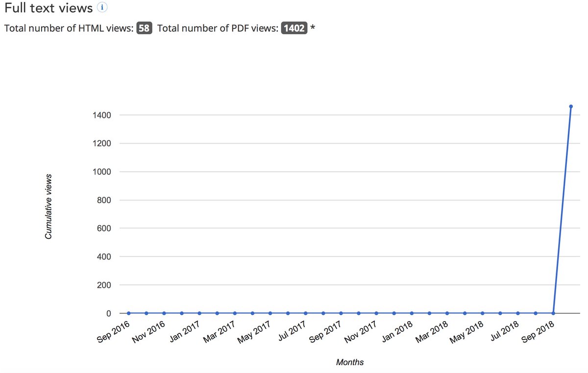Open the Full text views info icon
This screenshot has height=373, width=588.
[102, 8]
